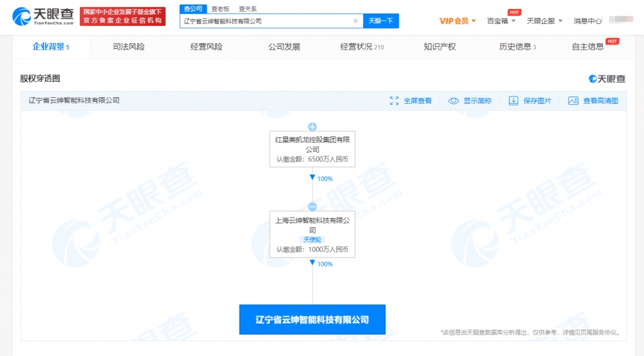Viewport: 644px width, 356px height.
Task: Switch to the 经营风险 tab
Action: [206, 47]
